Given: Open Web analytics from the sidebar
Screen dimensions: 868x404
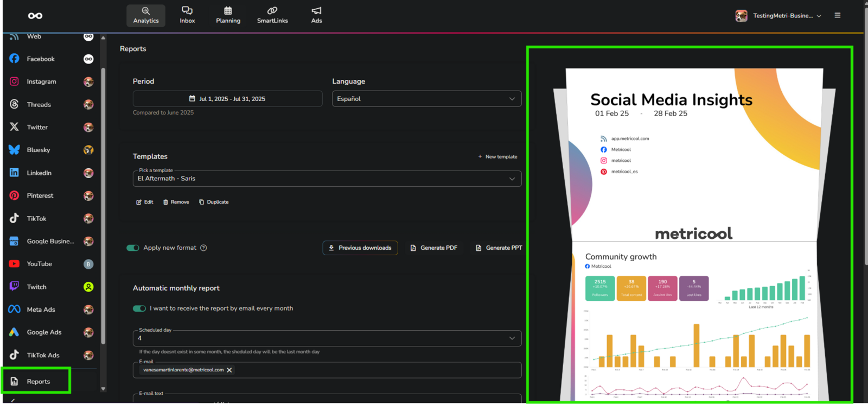Looking at the screenshot, I should pos(34,36).
